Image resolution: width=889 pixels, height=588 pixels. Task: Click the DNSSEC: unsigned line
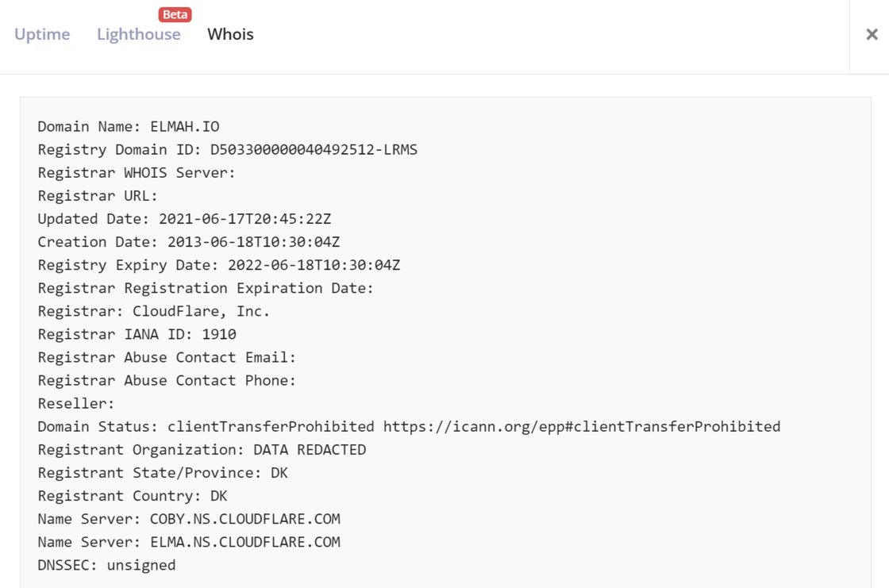coord(106,565)
